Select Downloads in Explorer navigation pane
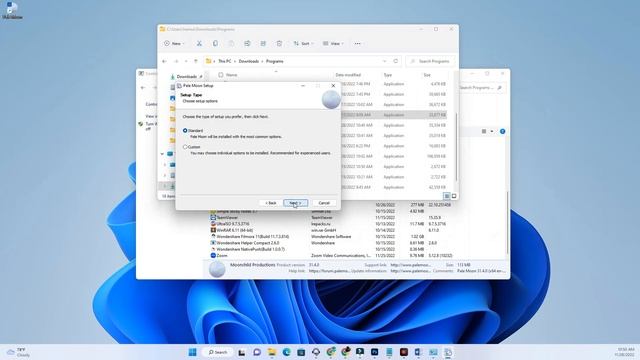Viewport: 640px width, 360px height. [x=187, y=77]
